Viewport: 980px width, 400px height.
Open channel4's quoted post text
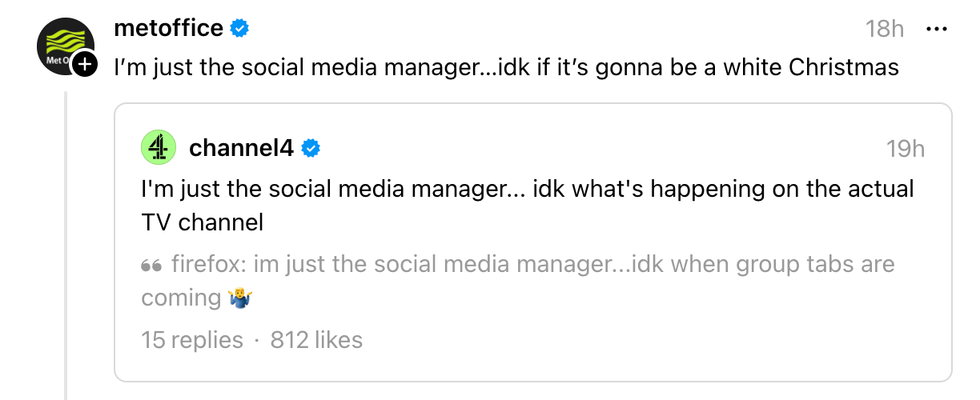[x=527, y=190]
